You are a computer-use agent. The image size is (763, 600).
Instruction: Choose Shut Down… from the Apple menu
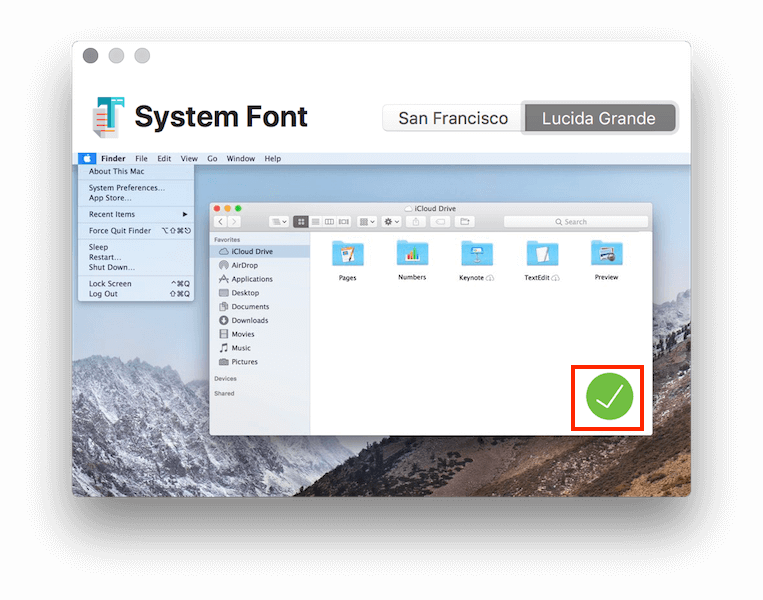click(x=136, y=267)
